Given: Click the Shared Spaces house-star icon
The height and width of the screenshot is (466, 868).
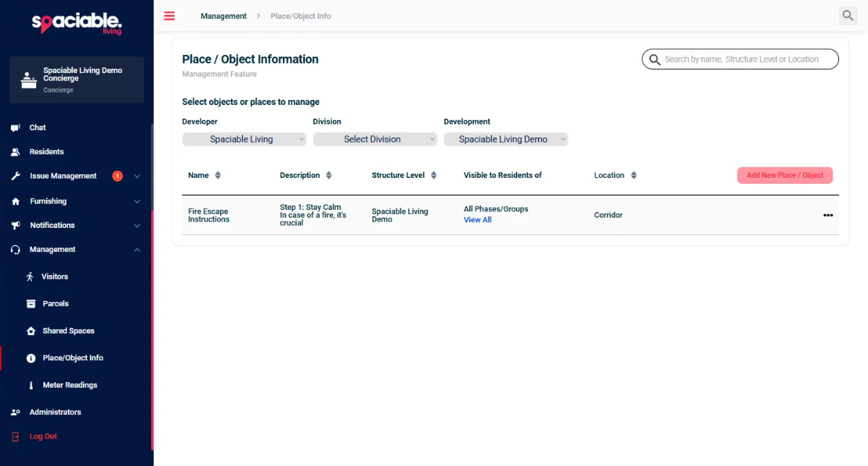Looking at the screenshot, I should 30,331.
